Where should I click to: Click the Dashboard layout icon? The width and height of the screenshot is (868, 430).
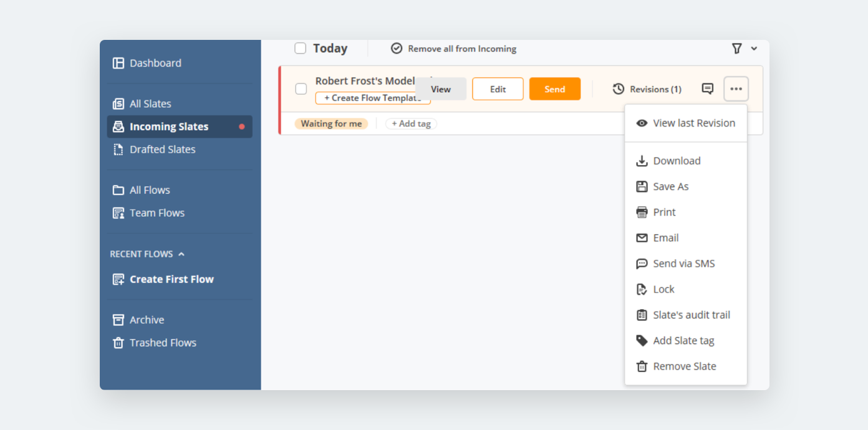tap(118, 63)
